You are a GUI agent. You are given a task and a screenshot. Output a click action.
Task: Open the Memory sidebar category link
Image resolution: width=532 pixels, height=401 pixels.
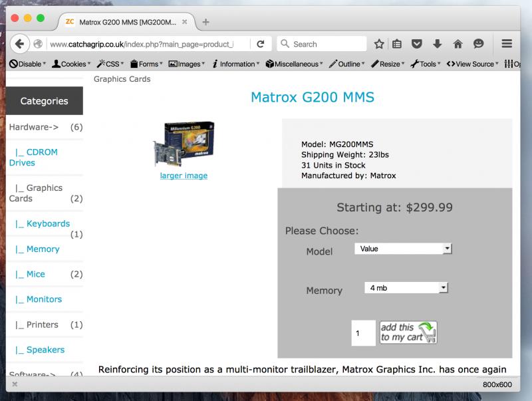[37, 249]
